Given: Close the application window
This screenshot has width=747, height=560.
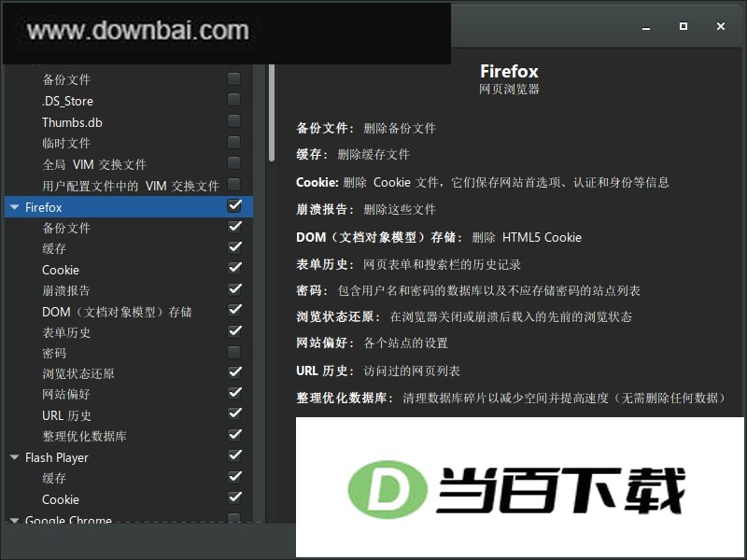Looking at the screenshot, I should tap(721, 26).
